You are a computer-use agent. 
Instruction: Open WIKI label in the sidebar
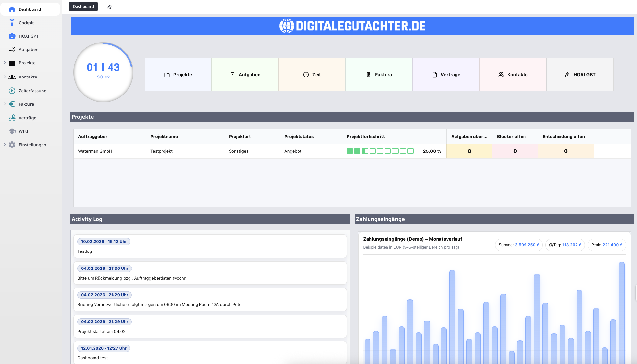(x=24, y=131)
